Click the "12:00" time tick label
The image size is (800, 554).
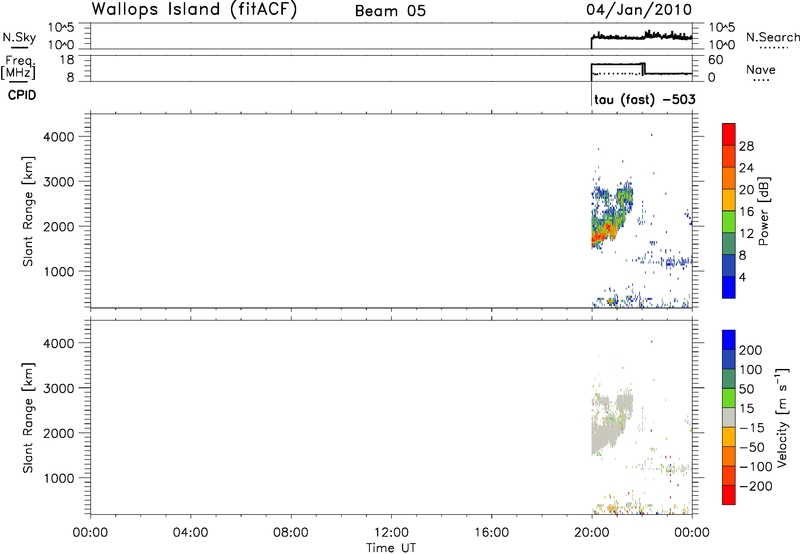391,533
